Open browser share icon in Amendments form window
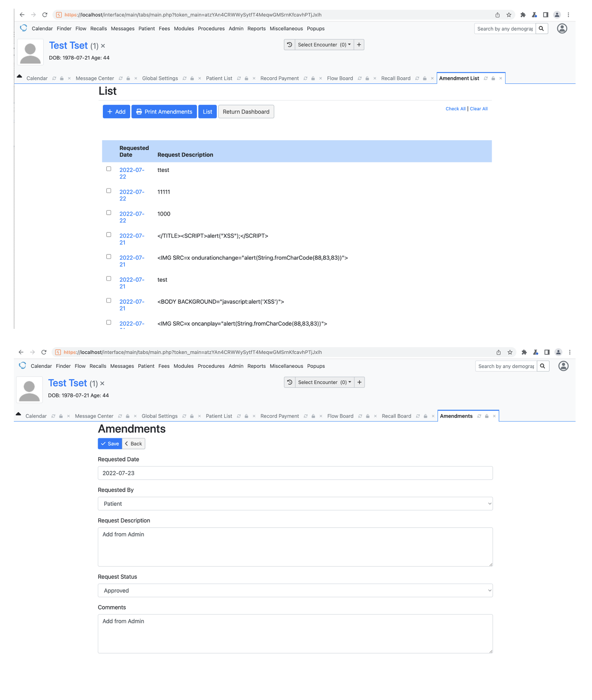 click(499, 352)
